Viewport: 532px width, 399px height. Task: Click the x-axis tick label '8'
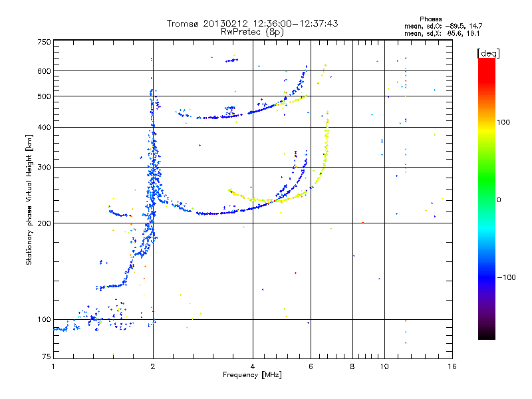(352, 366)
